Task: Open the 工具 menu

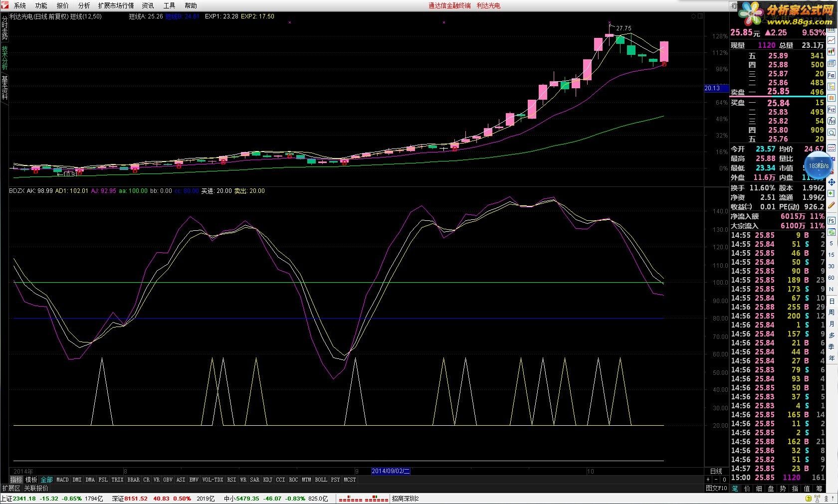Action: [x=170, y=5]
